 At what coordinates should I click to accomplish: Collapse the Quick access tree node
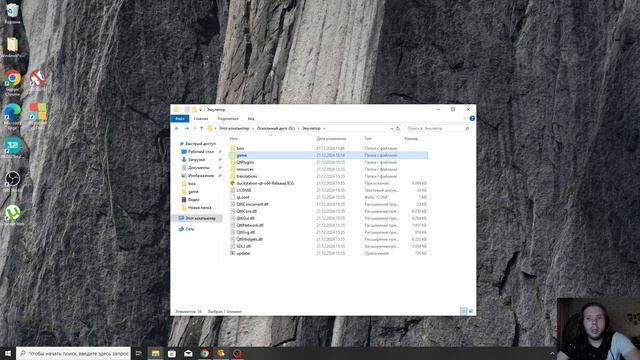pyautogui.click(x=182, y=144)
